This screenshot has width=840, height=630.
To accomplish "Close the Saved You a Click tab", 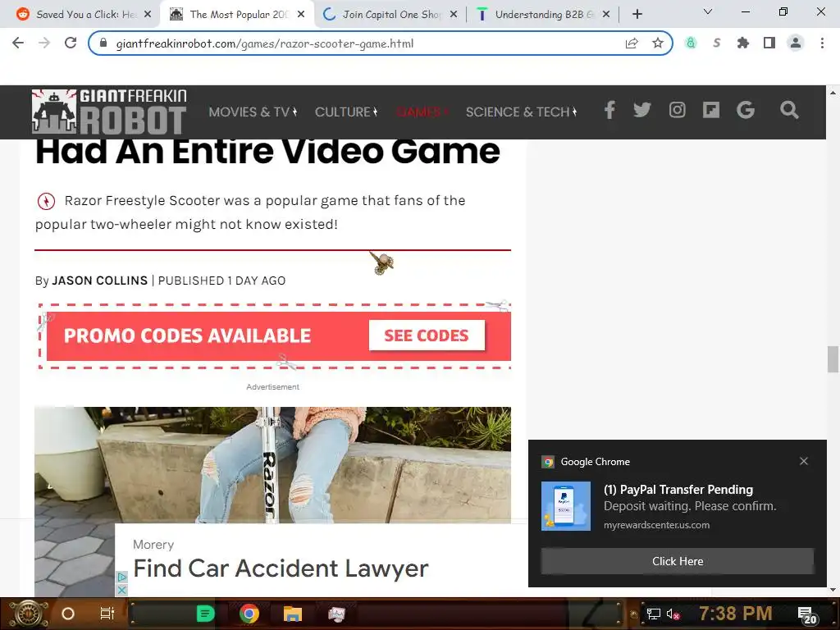I will [148, 15].
